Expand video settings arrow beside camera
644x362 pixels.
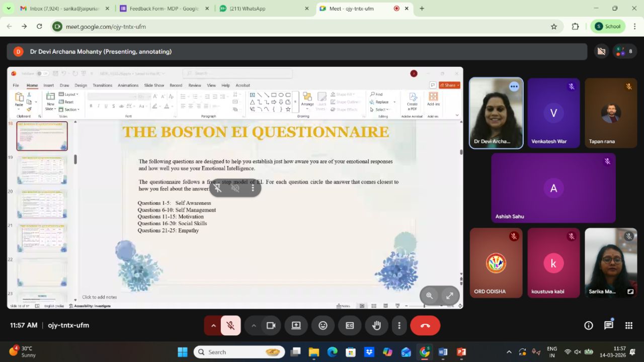click(x=254, y=326)
